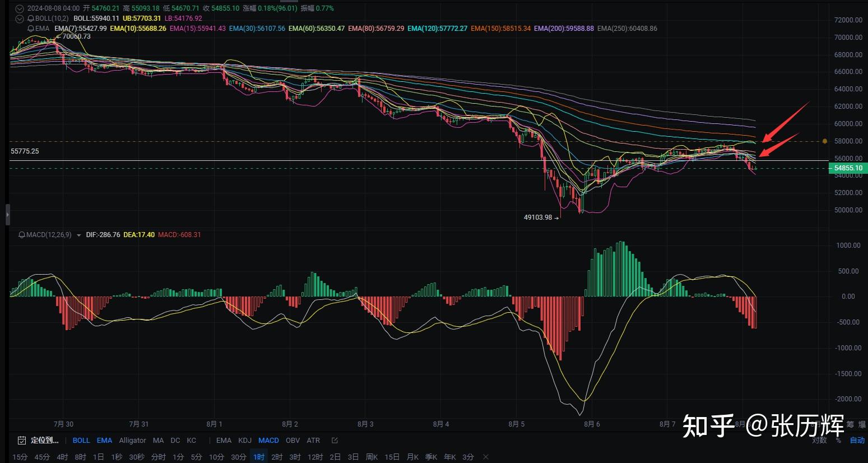868x463 pixels.
Task: Click the percent (%) scale button
Action: (838, 441)
